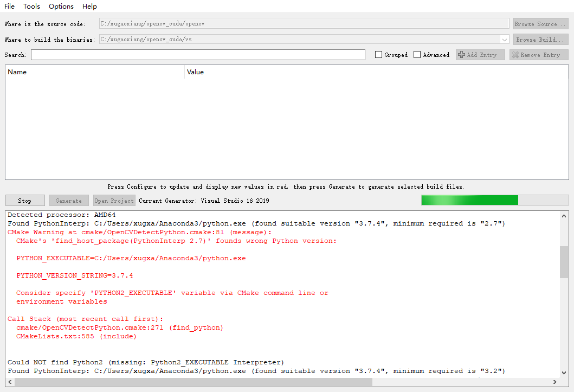The image size is (574, 392).
Task: Click the PythonInterp line with minimum "2.7"
Action: click(256, 223)
